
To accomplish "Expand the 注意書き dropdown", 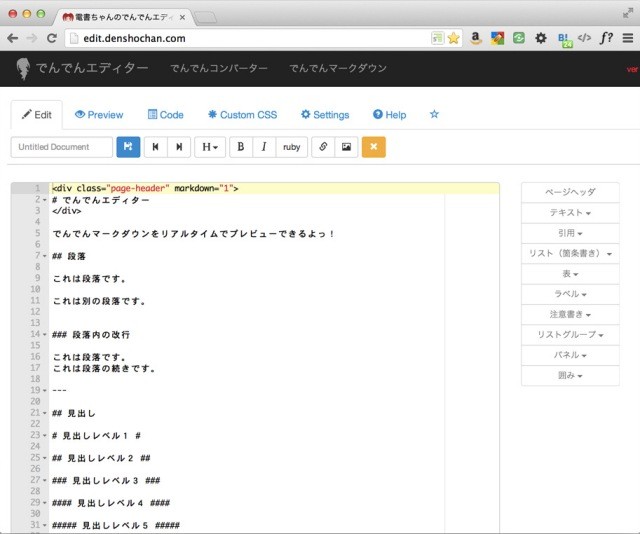I will coord(570,314).
